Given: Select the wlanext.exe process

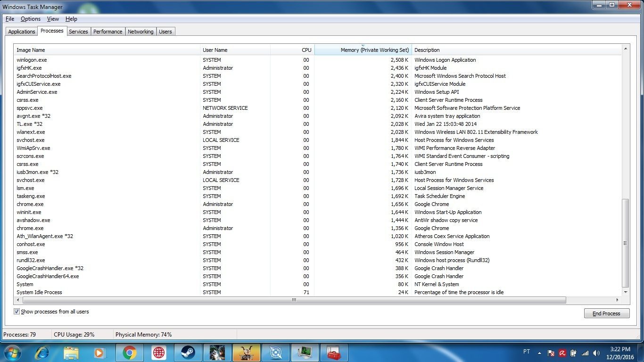Looking at the screenshot, I should coord(318,132).
